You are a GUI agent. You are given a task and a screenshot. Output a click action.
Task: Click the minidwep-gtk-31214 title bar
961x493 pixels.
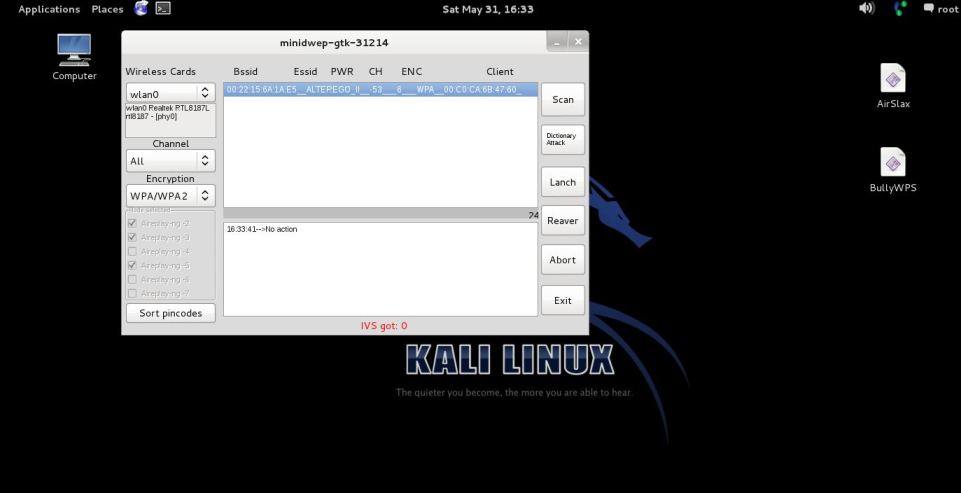334,43
